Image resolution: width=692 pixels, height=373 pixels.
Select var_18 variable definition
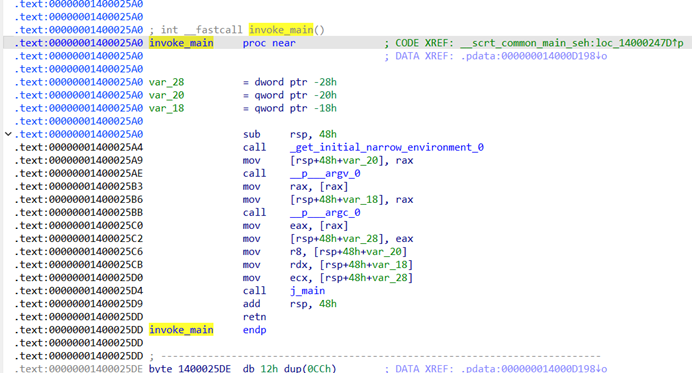[x=166, y=108]
